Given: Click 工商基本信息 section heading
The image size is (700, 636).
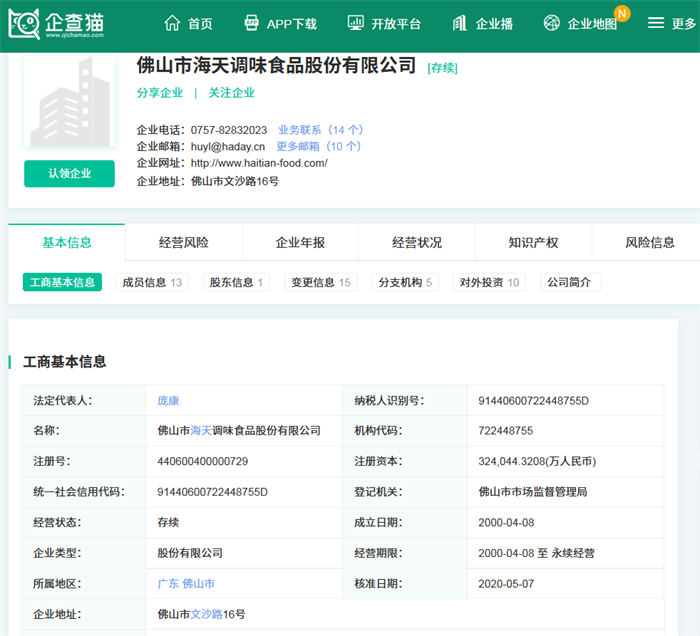Looking at the screenshot, I should tap(65, 362).
